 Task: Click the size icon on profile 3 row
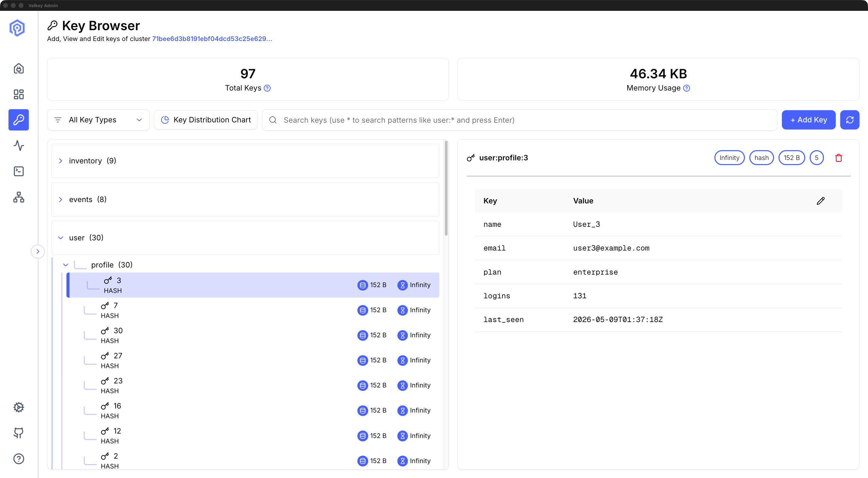362,285
